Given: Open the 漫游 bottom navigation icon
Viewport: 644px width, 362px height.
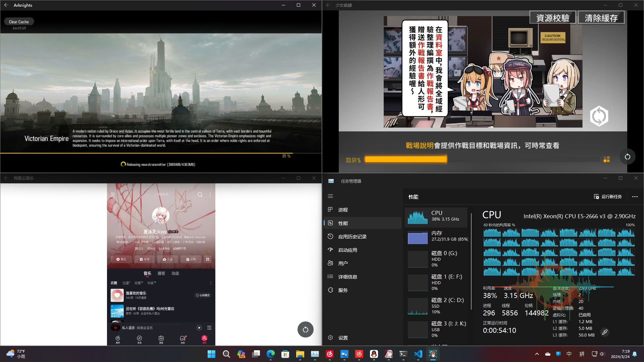Looking at the screenshot, I should coord(161,340).
